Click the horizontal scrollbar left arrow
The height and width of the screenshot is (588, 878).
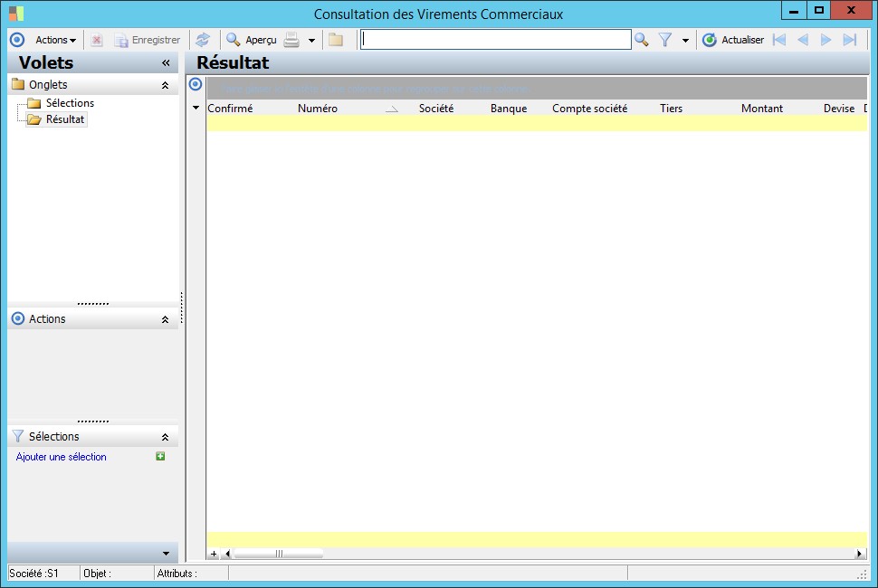click(227, 554)
